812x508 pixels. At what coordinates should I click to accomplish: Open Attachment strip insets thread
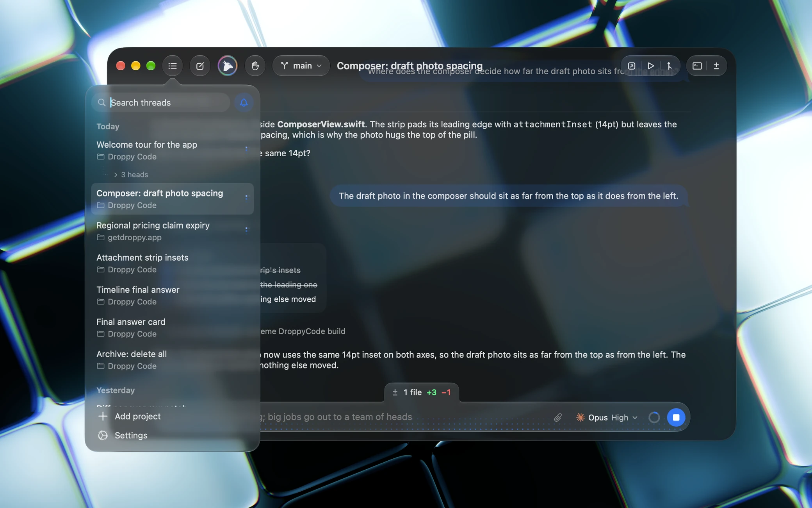point(172,263)
